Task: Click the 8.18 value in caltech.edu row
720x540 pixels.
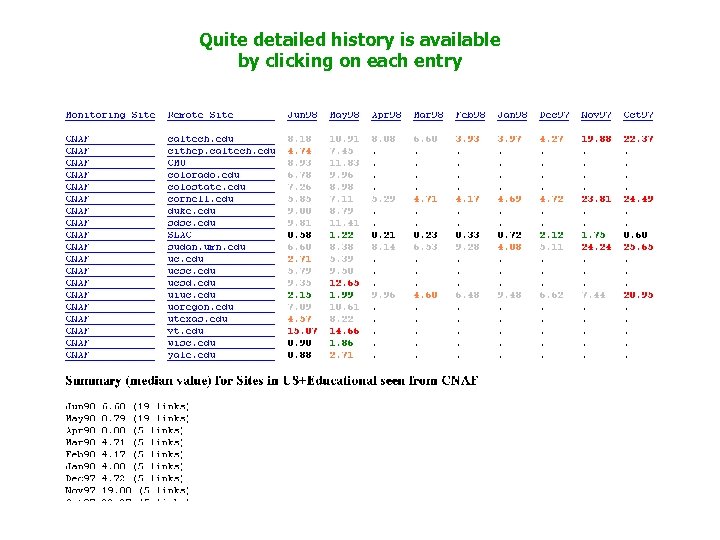Action: [299, 139]
